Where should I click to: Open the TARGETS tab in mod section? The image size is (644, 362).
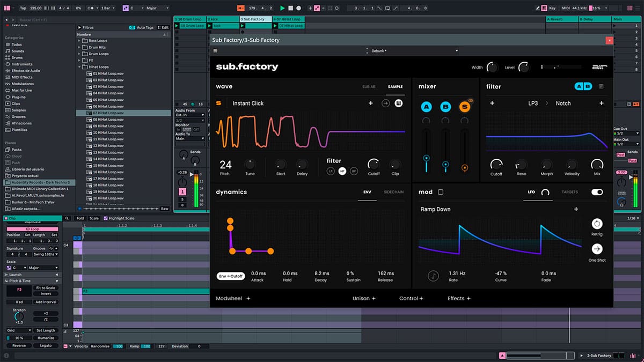pos(570,192)
